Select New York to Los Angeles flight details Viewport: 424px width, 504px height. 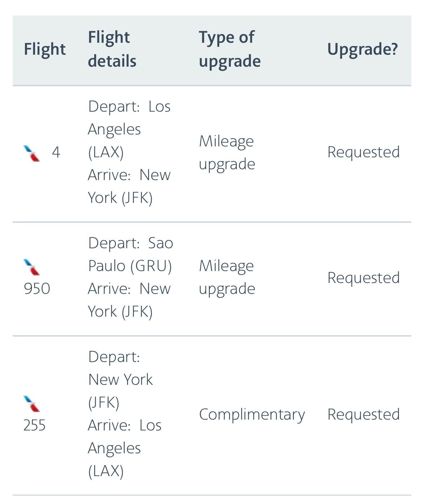coord(125,414)
